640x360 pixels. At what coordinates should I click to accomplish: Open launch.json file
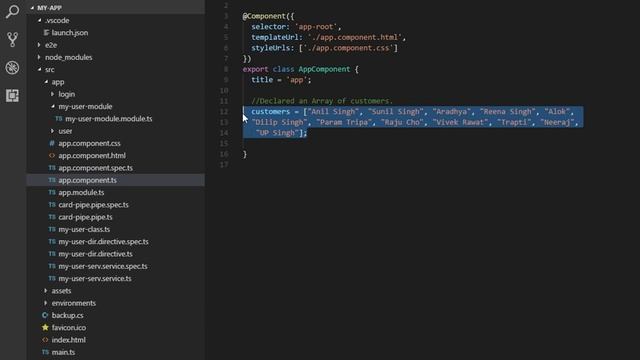click(x=70, y=33)
